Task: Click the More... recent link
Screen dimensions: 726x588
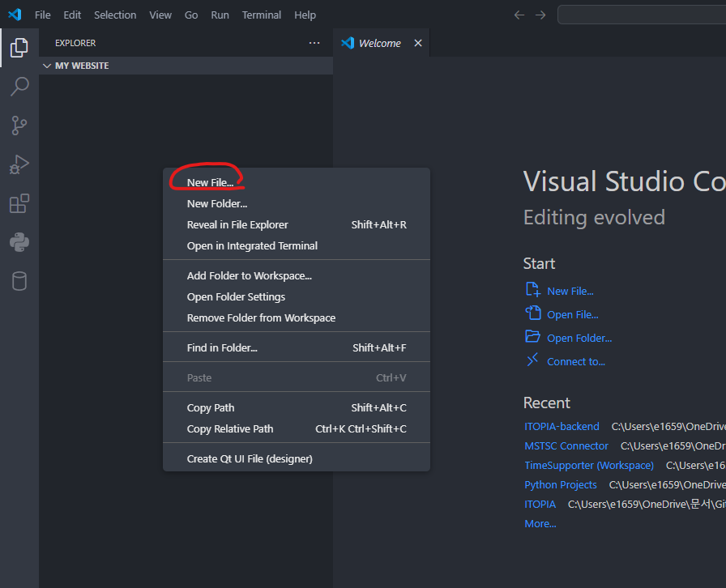Action: [540, 524]
